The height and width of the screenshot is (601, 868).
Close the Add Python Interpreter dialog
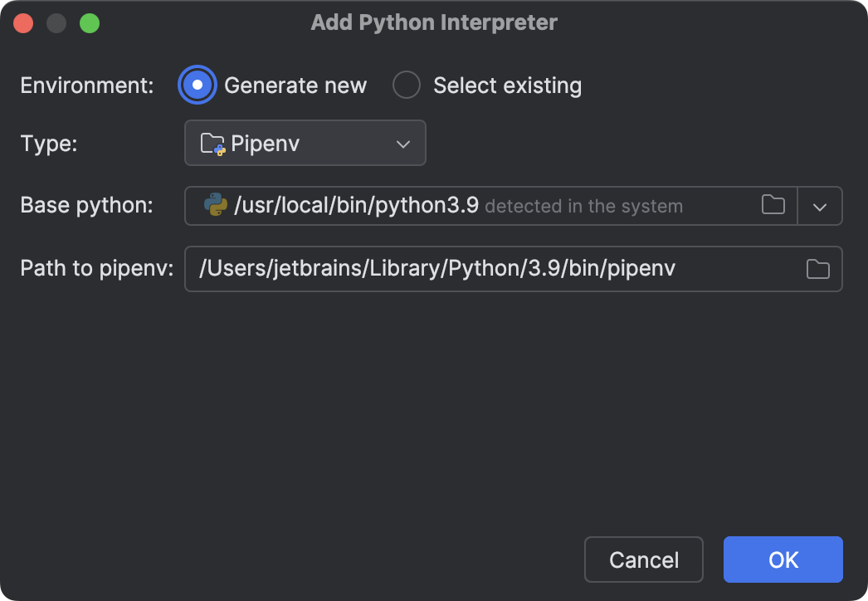[23, 23]
